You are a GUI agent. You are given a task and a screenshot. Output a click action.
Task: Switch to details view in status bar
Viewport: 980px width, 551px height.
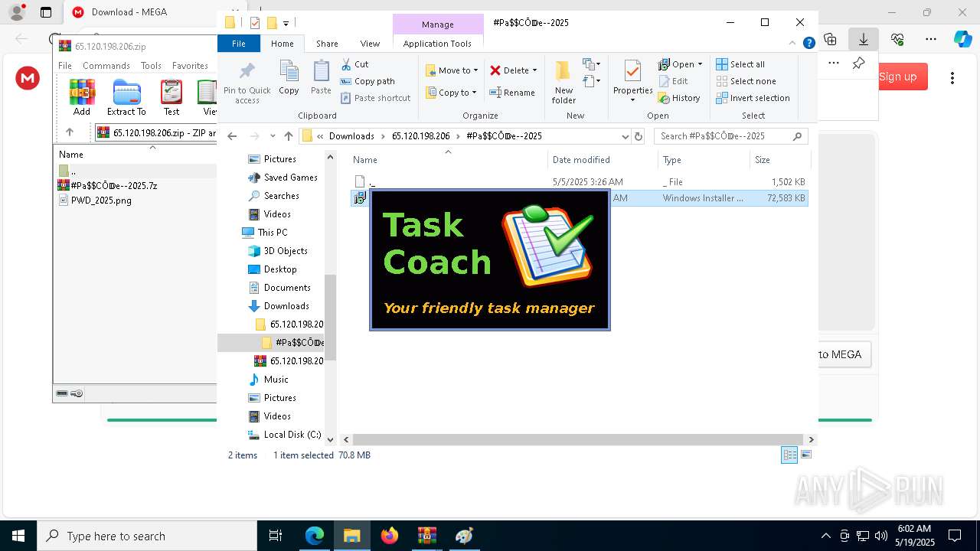tap(789, 455)
